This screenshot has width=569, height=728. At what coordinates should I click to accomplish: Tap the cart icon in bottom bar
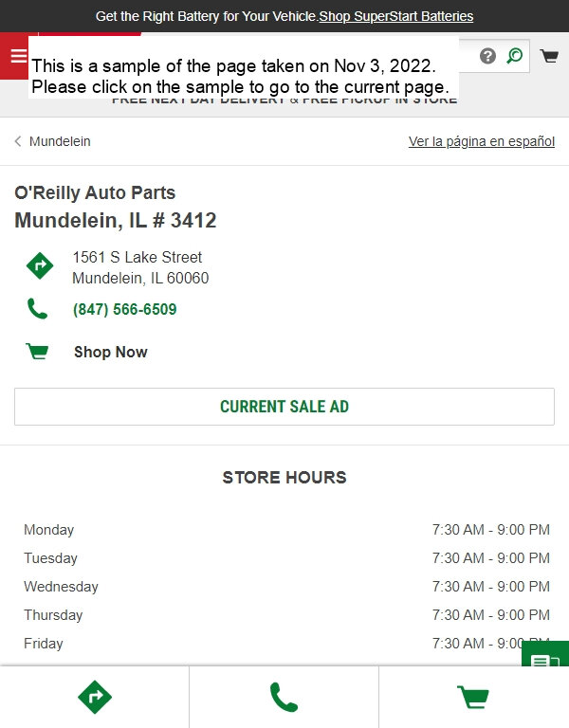[473, 697]
